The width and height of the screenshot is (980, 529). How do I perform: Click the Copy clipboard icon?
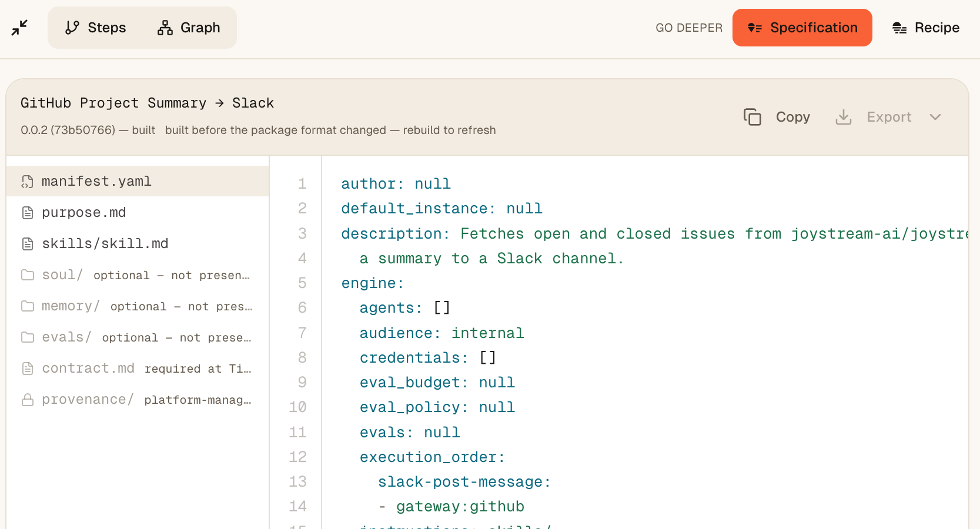coord(752,117)
